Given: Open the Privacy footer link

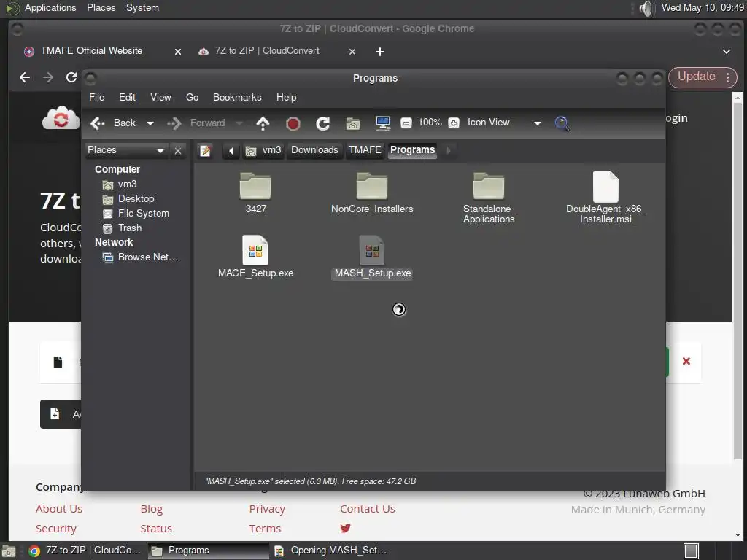Looking at the screenshot, I should coord(267,509).
